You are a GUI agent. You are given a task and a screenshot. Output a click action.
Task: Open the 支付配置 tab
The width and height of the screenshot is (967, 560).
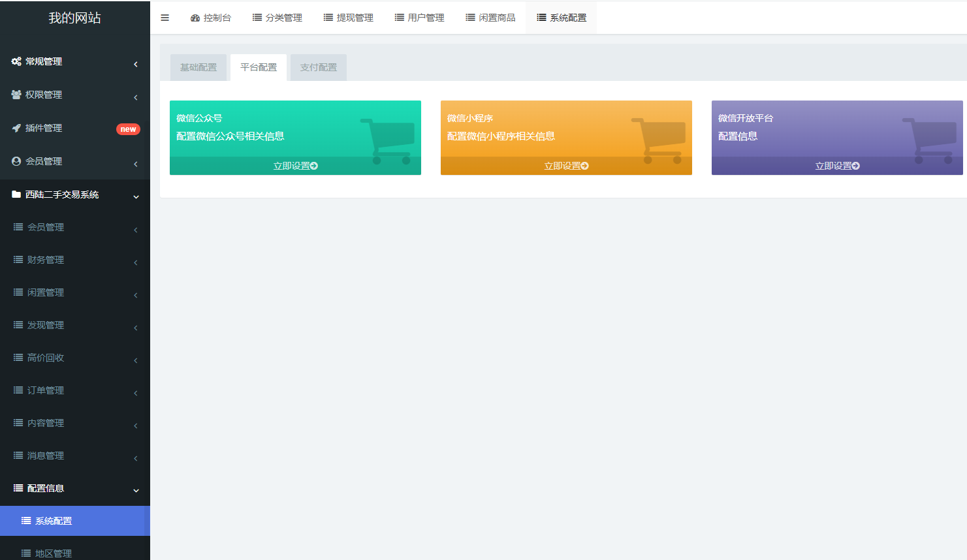point(319,67)
